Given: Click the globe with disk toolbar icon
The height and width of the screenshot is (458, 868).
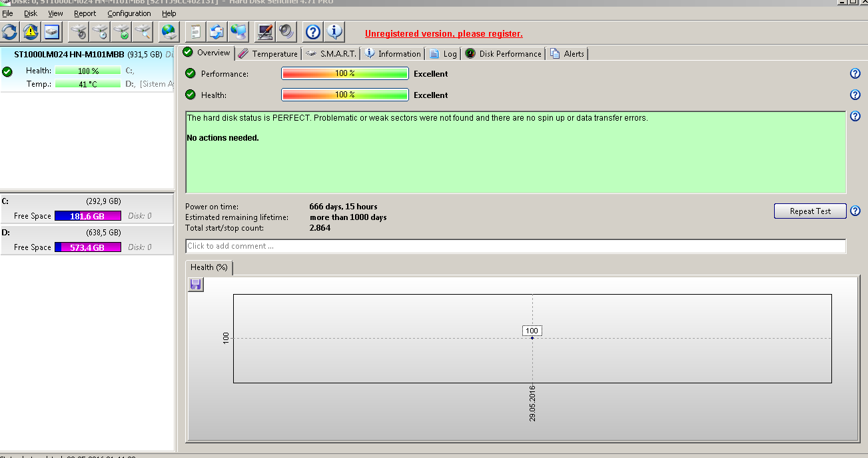Looking at the screenshot, I should click(x=169, y=31).
